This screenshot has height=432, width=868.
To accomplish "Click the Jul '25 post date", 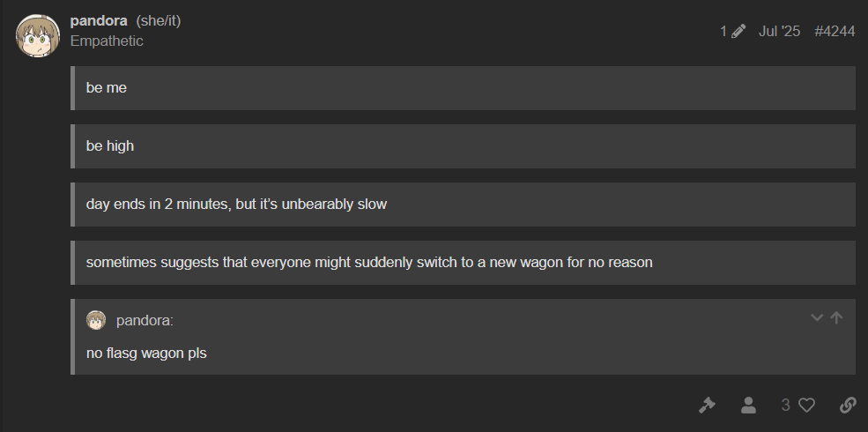I will [779, 32].
